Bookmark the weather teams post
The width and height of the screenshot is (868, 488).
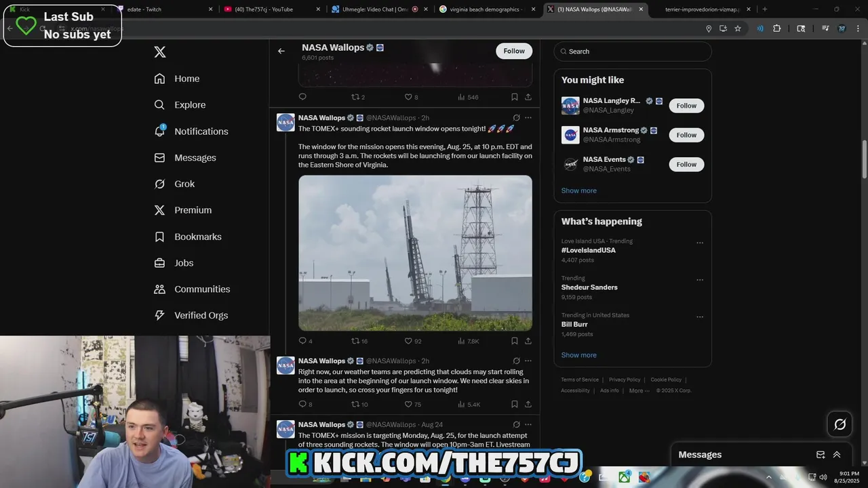pos(515,405)
